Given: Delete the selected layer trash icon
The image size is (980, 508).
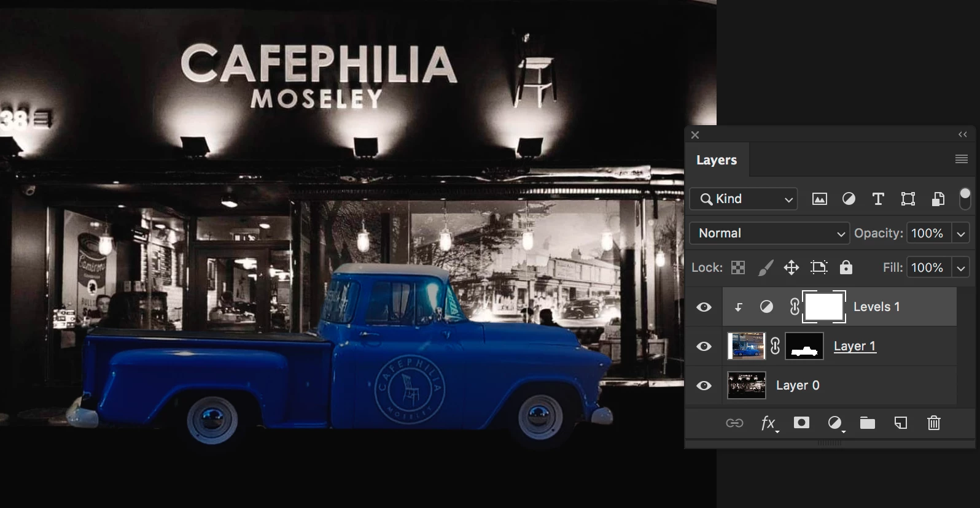Looking at the screenshot, I should tap(933, 423).
